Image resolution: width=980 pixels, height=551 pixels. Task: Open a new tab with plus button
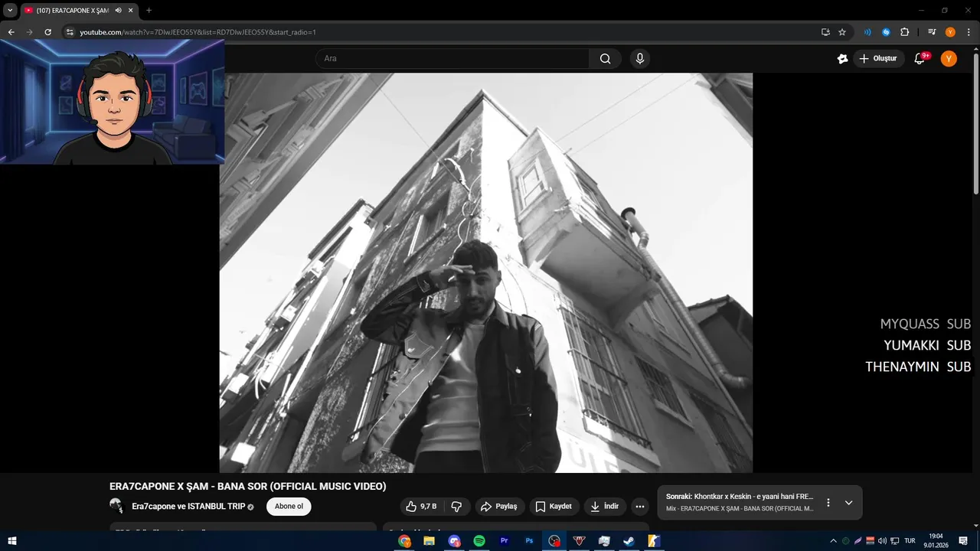149,10
